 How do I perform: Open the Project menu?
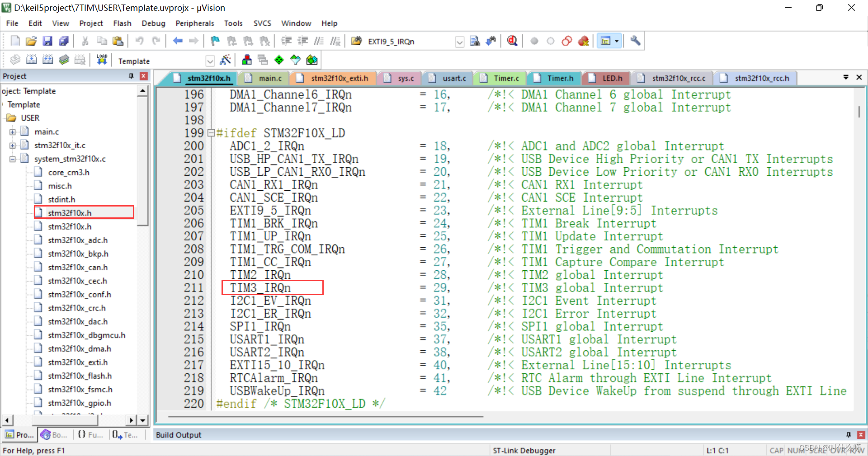[x=91, y=23]
